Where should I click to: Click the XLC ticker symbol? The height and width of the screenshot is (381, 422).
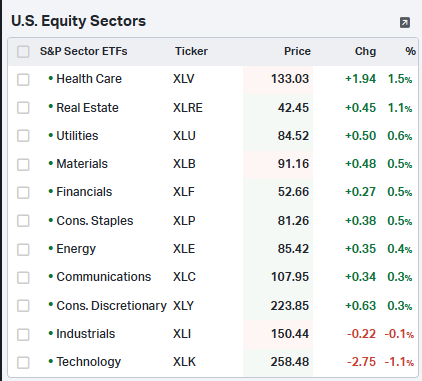(184, 277)
